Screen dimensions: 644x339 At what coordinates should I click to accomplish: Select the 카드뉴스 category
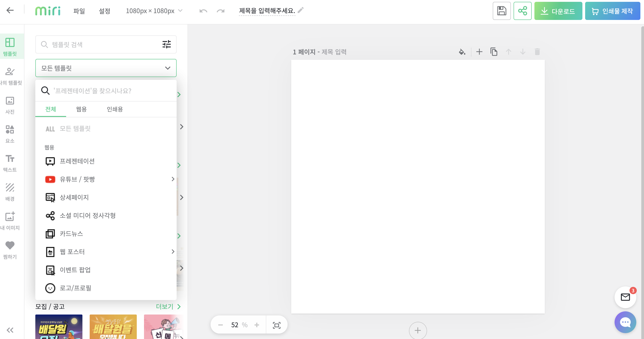coord(106,234)
